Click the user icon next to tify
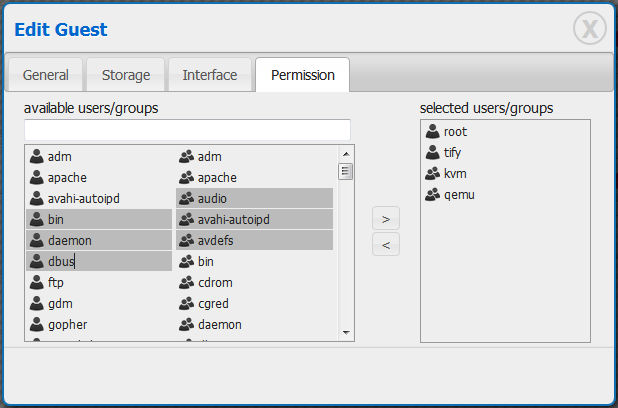This screenshot has width=618, height=408. [432, 152]
